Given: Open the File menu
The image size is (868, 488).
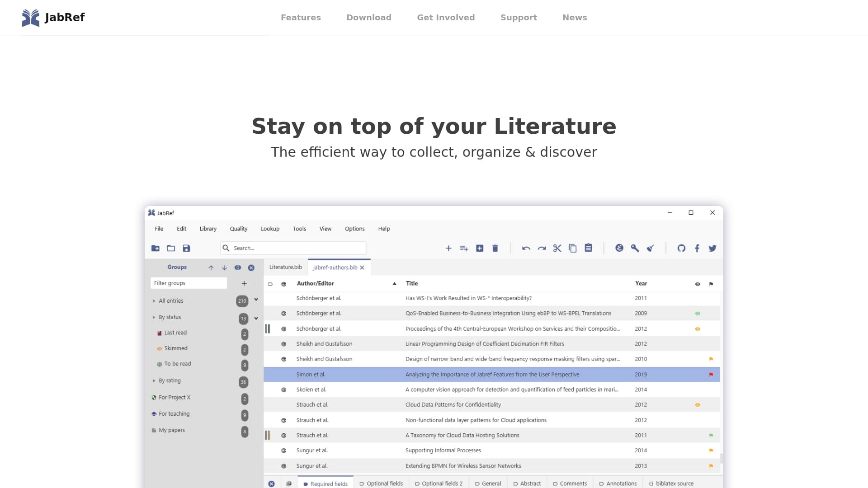Looking at the screenshot, I should coord(159,229).
